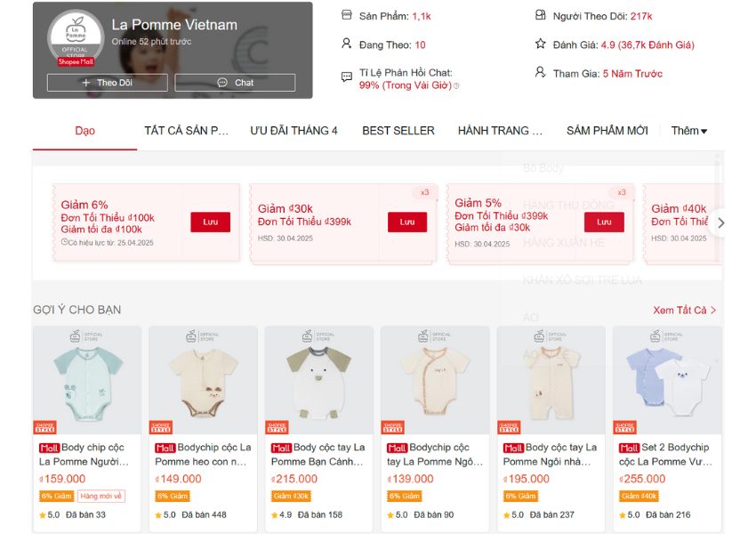Screen dimensions: 756x534
Task: Click the chat response rate speech icon
Action: pyautogui.click(x=347, y=77)
